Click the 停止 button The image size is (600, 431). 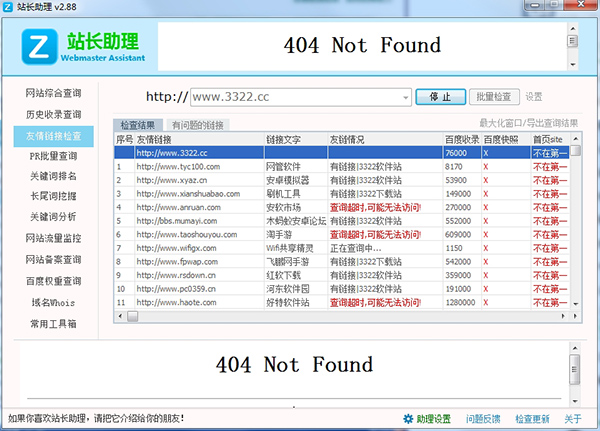coord(440,97)
